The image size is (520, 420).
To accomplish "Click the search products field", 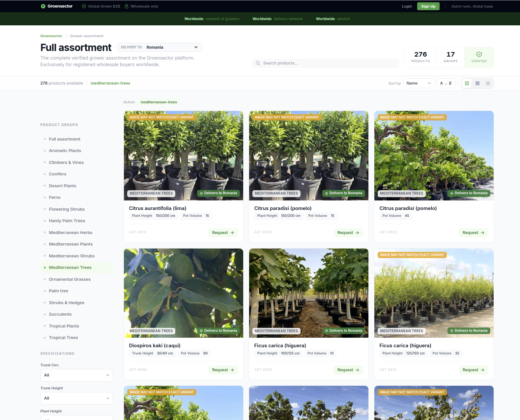I will 325,63.
